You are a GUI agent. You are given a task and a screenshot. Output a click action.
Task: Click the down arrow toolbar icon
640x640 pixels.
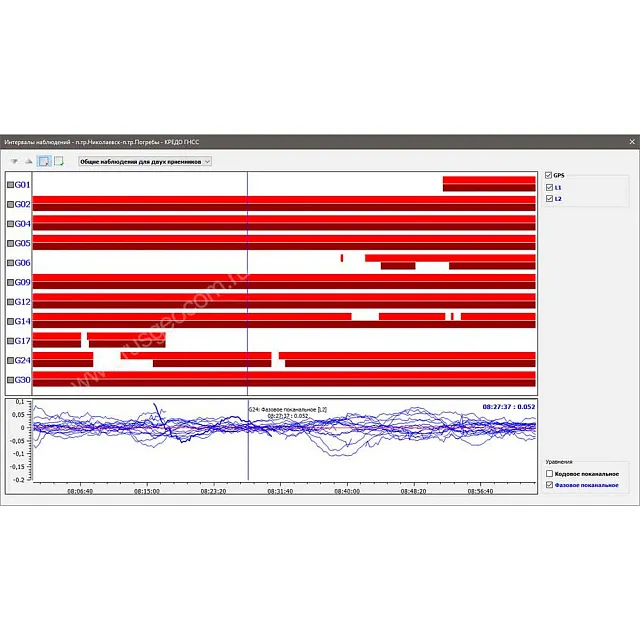14,161
